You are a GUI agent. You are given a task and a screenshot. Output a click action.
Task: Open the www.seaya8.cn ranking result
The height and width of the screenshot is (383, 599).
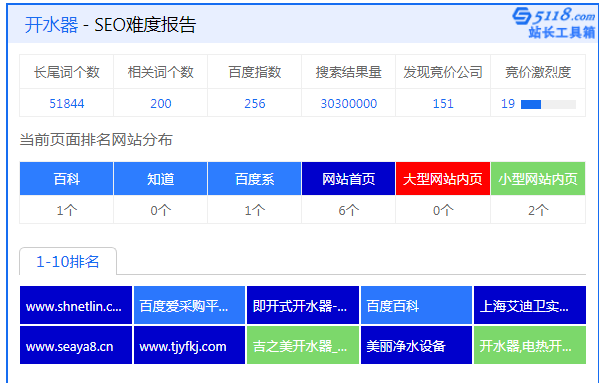click(76, 345)
